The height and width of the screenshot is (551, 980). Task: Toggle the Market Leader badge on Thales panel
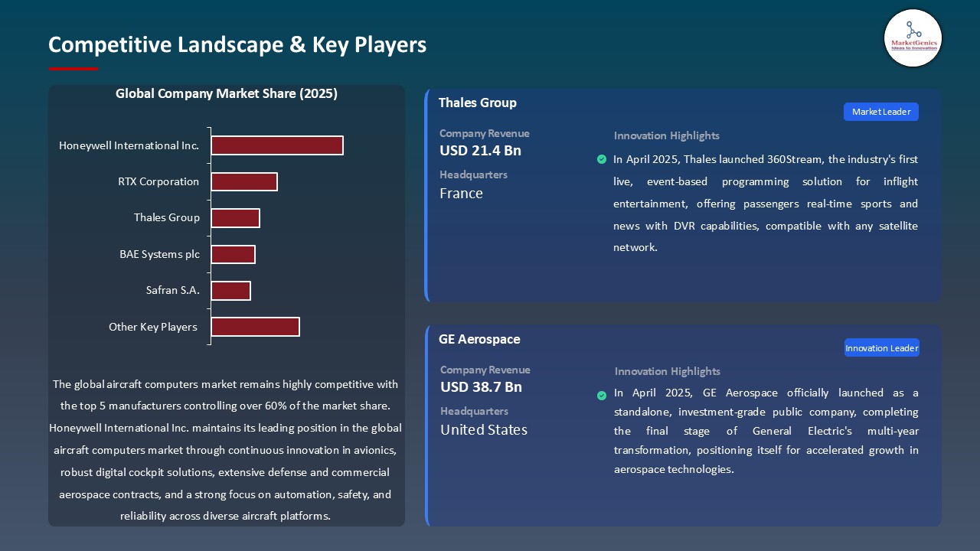[x=880, y=111]
